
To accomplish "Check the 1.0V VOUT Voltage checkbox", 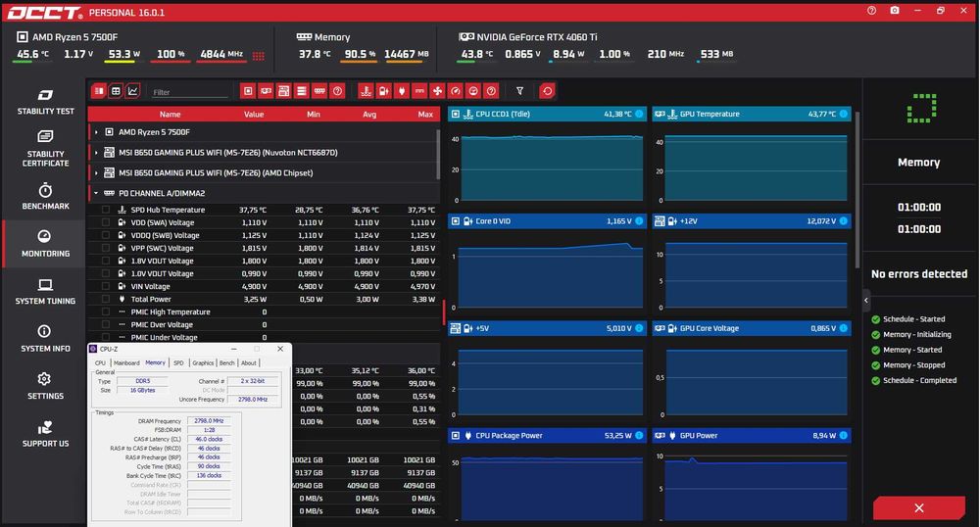I will pyautogui.click(x=106, y=273).
